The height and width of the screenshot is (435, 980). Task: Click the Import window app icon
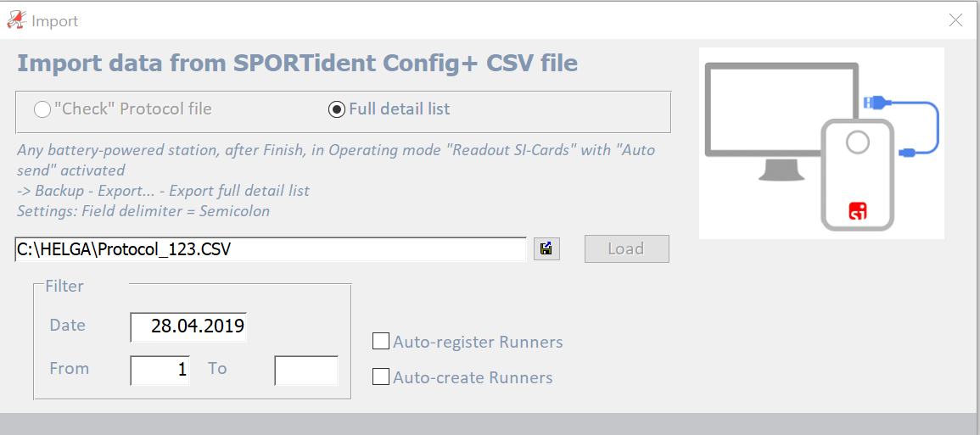pos(16,20)
